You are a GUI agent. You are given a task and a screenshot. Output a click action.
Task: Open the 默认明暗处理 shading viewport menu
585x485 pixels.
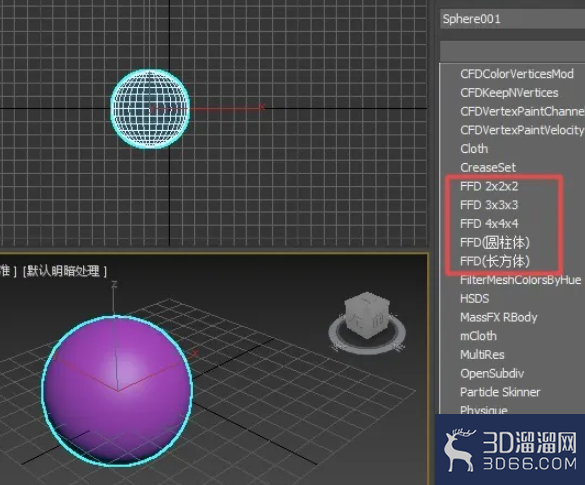pyautogui.click(x=65, y=271)
